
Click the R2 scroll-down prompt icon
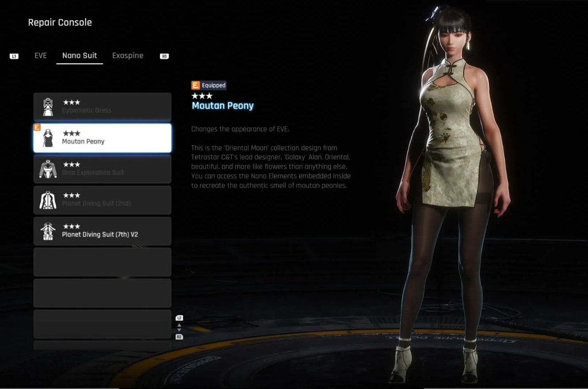[x=179, y=337]
